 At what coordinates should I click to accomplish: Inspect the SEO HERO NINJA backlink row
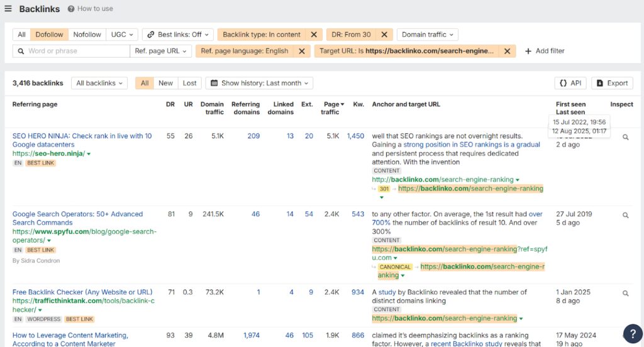[x=626, y=137]
